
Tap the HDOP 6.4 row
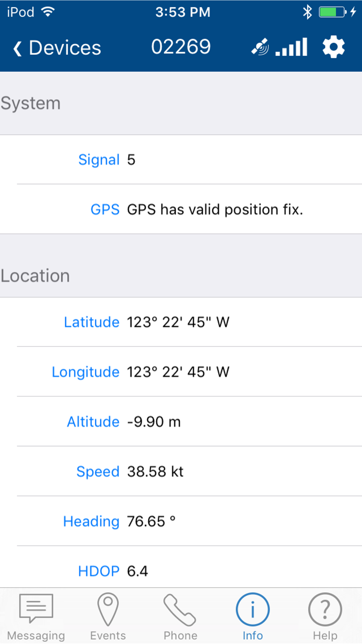181,567
